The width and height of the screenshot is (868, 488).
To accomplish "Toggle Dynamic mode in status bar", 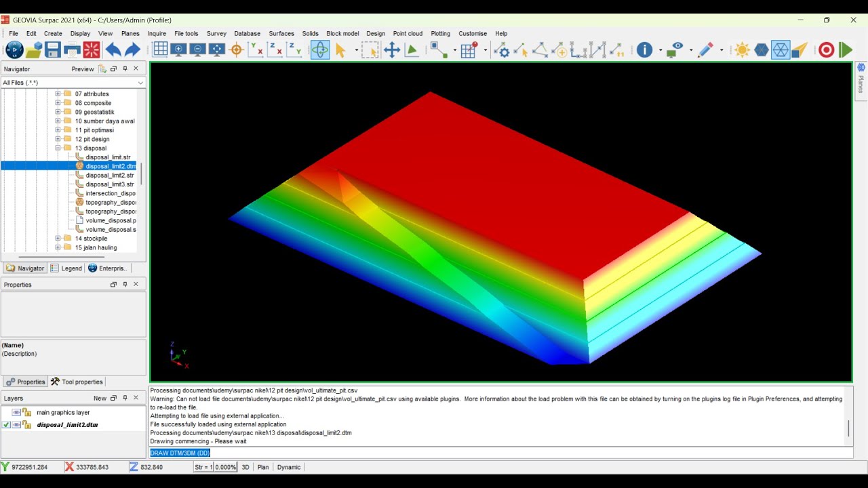I will click(289, 467).
